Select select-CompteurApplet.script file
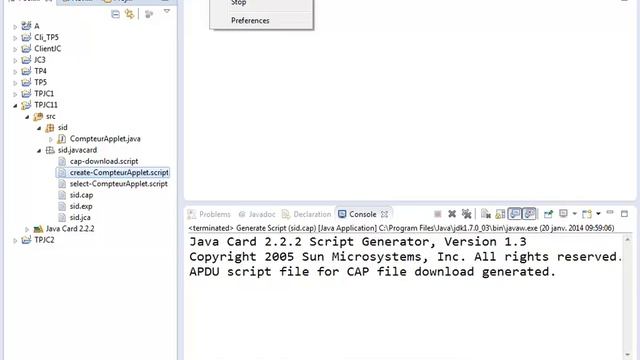The height and width of the screenshot is (360, 640). [x=118, y=184]
